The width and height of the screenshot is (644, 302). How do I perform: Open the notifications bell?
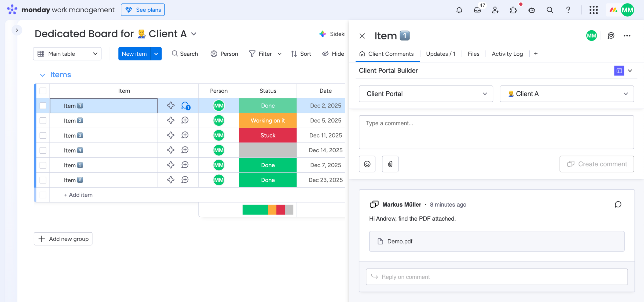tap(459, 10)
